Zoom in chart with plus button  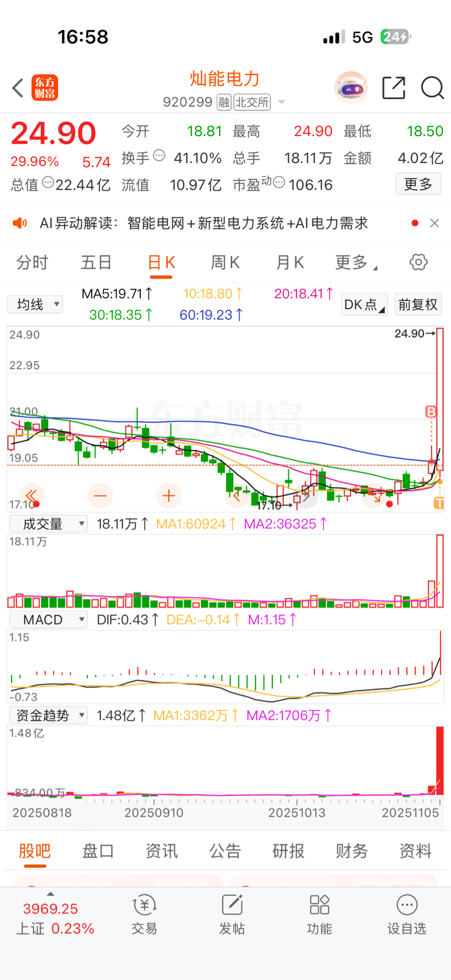coord(169,496)
